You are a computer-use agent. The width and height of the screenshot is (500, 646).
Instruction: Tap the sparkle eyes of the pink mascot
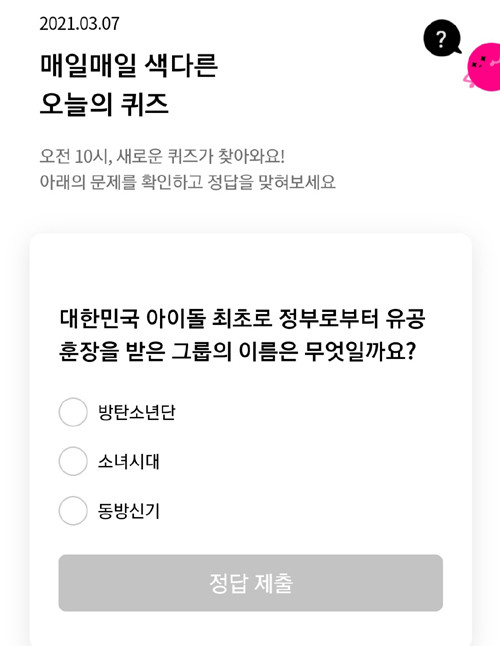[479, 63]
